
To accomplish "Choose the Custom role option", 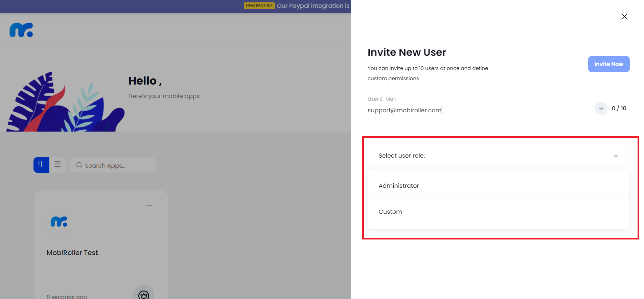I will pos(499,212).
